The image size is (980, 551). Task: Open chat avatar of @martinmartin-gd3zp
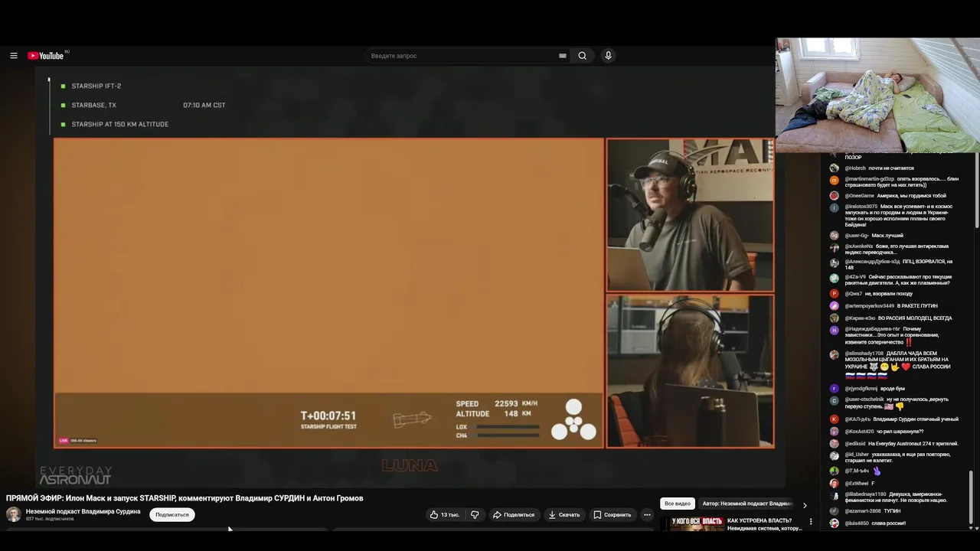click(835, 181)
